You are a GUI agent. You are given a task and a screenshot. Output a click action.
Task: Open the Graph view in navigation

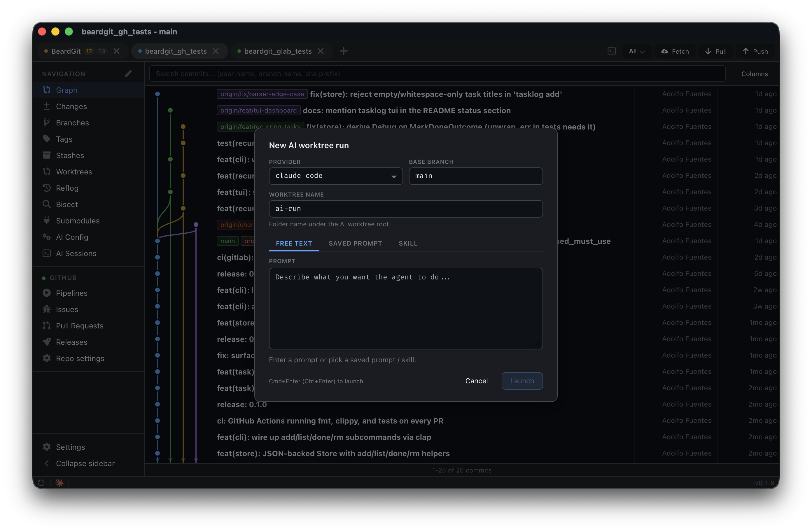[x=88, y=90]
